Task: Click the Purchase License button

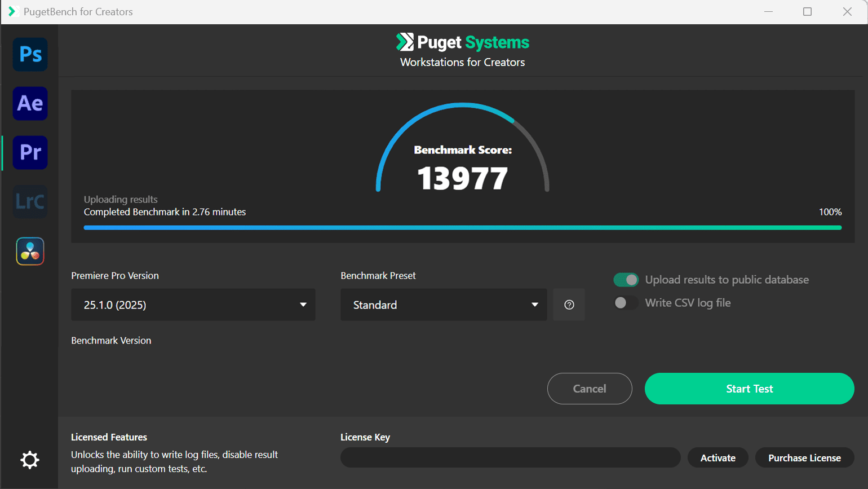Action: (805, 457)
